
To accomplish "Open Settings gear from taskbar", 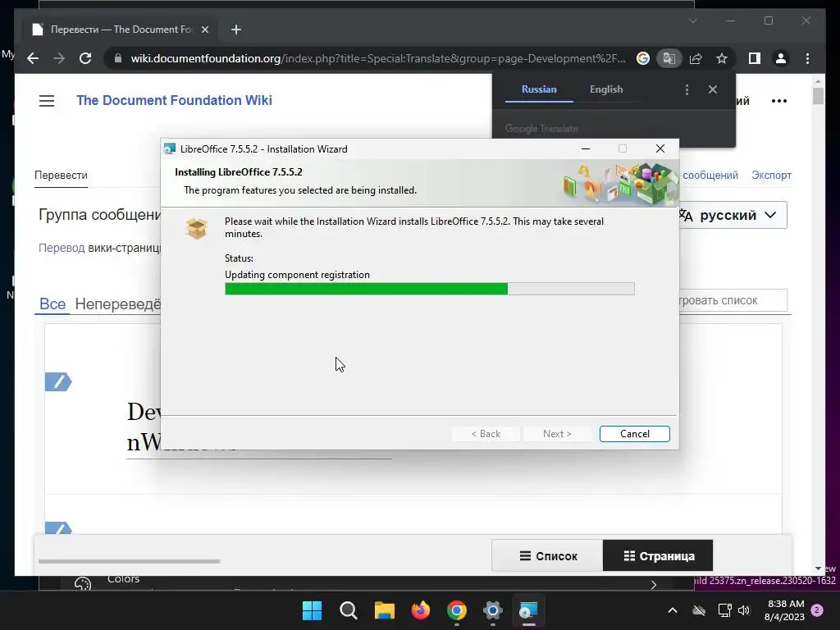I will 492,610.
